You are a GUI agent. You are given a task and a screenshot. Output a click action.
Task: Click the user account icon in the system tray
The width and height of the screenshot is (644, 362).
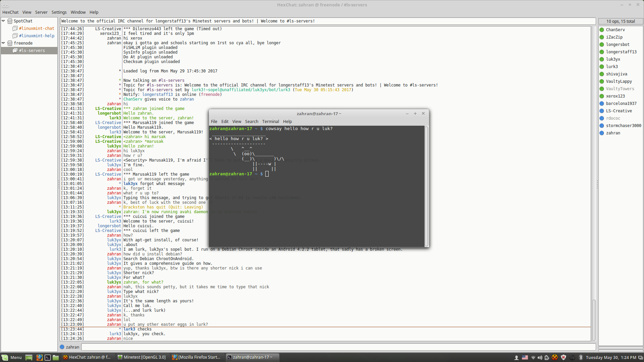(517, 358)
